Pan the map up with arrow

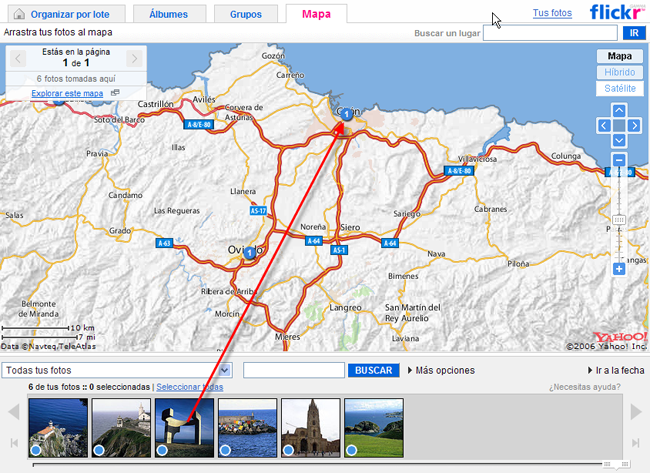619,110
